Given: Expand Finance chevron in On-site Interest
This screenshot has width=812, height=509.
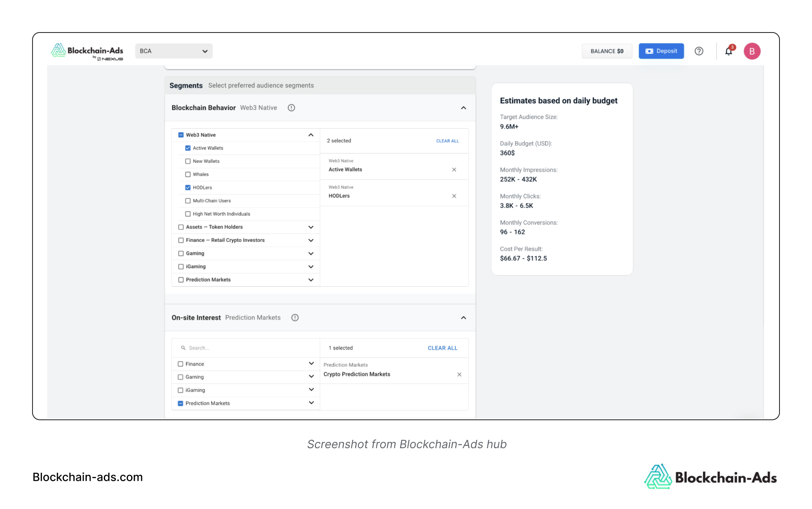Looking at the screenshot, I should tap(311, 363).
